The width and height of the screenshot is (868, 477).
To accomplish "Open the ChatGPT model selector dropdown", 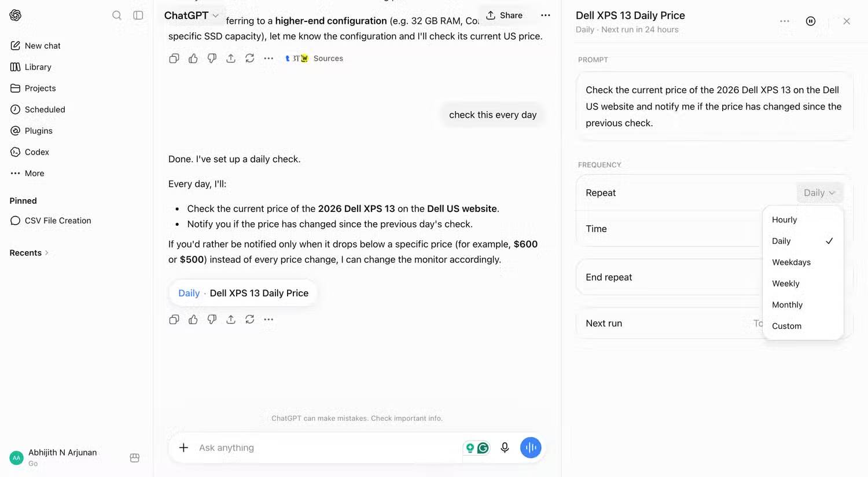I will 192,16.
